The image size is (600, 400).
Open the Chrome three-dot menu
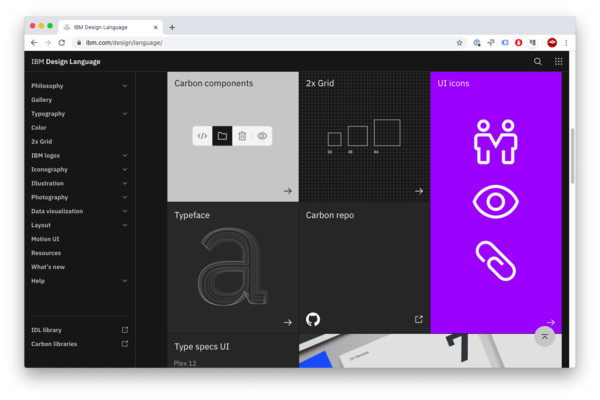coord(566,42)
